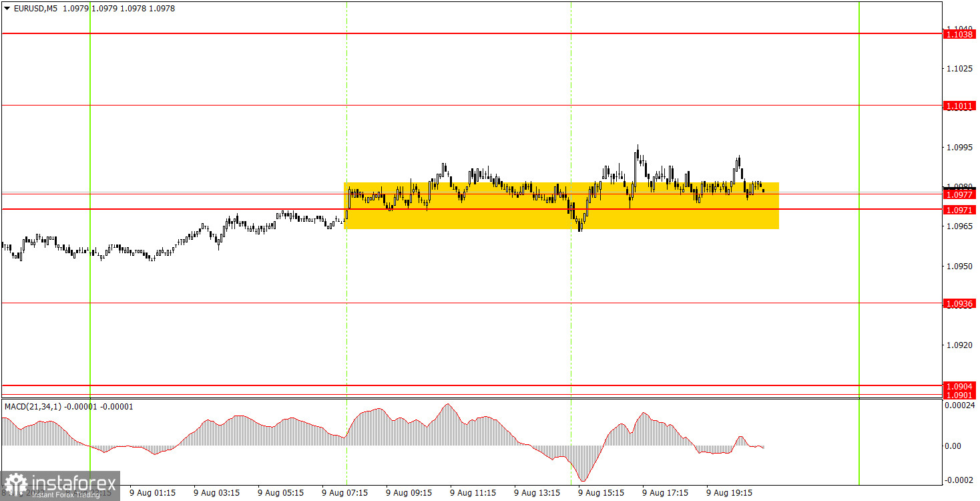Click the 1.0995 price scale value
Screen dimensions: 980x501
coord(960,148)
